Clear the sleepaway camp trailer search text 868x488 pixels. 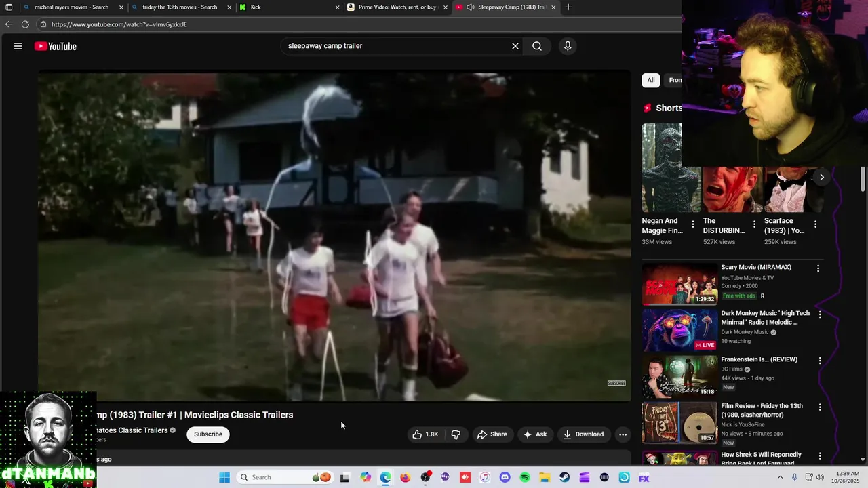(515, 46)
